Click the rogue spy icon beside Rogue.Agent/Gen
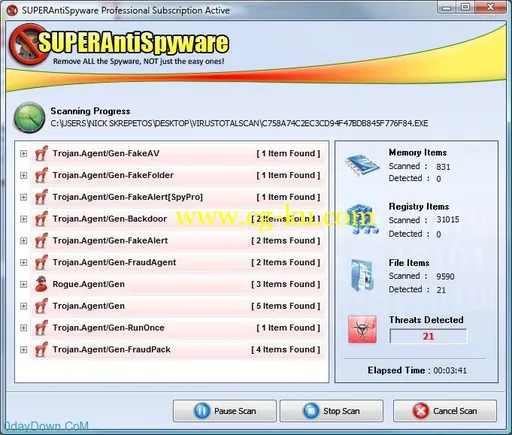 (41, 284)
